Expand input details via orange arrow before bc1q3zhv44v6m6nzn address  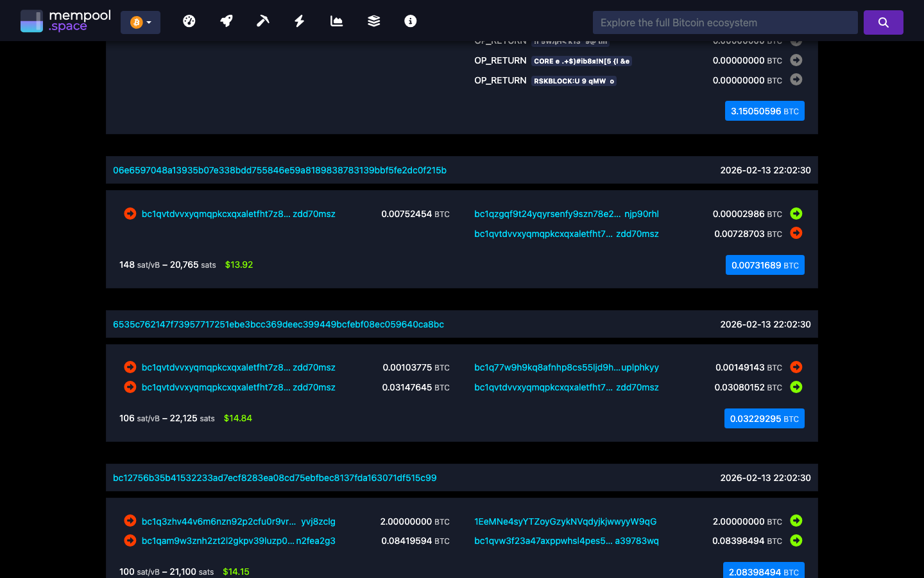(130, 521)
